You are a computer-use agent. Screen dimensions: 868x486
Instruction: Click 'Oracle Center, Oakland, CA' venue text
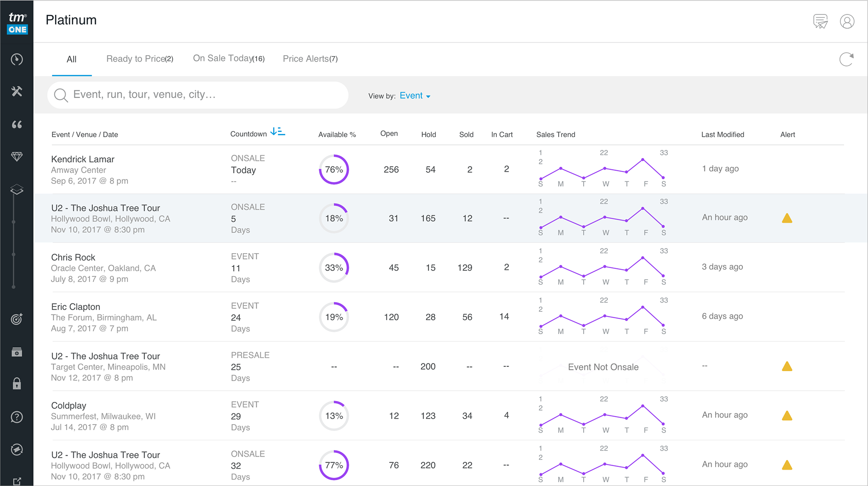[x=103, y=268]
